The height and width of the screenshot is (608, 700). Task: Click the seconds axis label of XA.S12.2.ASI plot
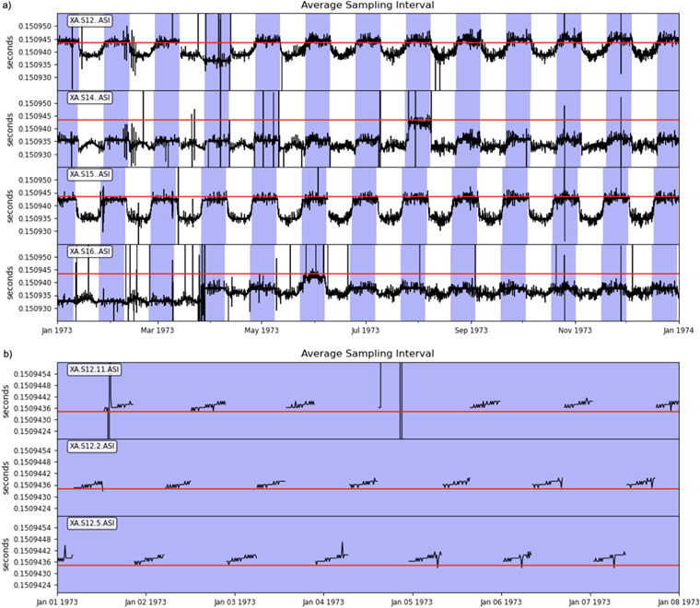tap(6, 478)
